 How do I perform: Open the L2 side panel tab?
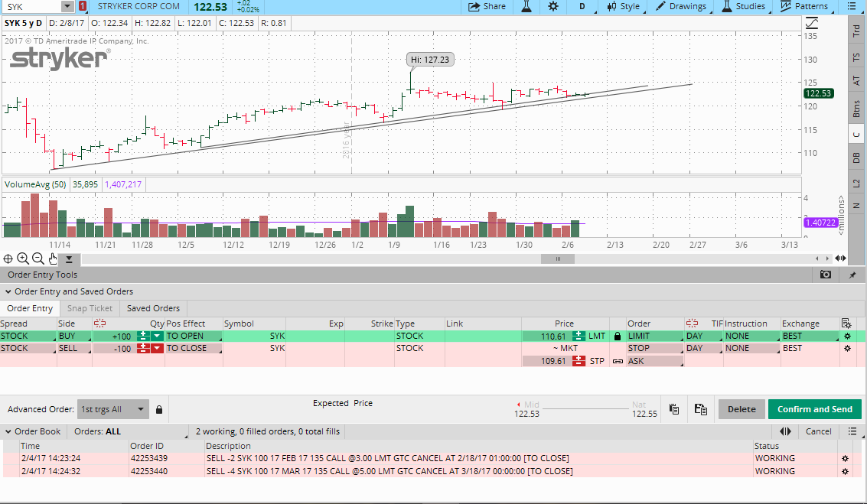[856, 184]
